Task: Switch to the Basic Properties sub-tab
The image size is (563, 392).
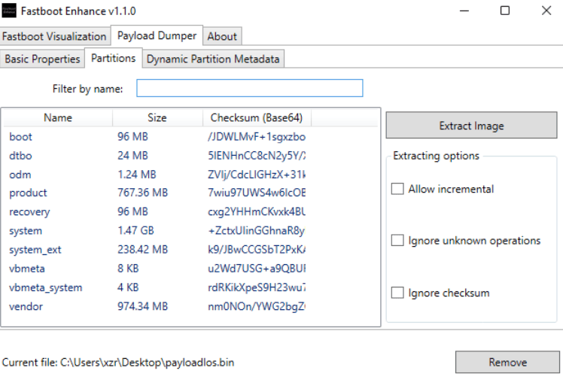Action: (42, 59)
